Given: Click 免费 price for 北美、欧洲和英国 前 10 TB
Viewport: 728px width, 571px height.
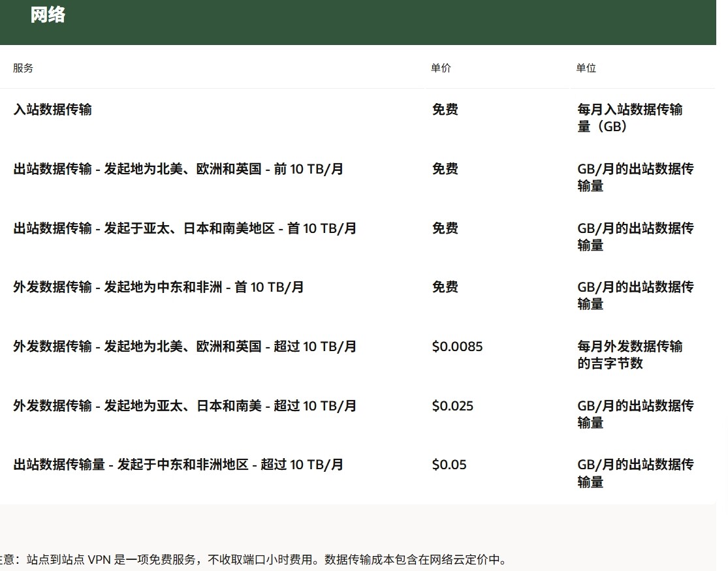Looking at the screenshot, I should [445, 169].
